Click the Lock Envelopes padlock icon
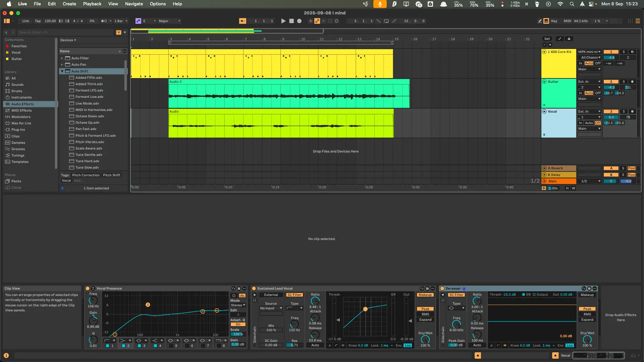This screenshot has height=362, width=644. point(569,39)
